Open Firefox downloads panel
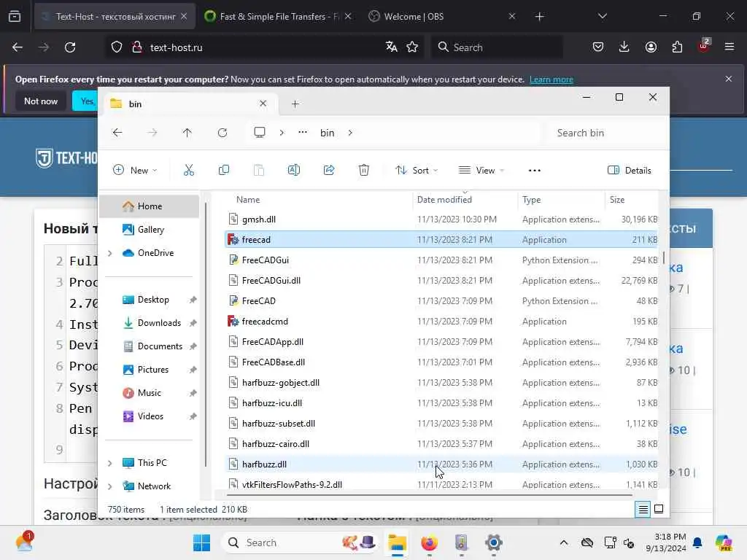The width and height of the screenshot is (747, 560). [x=624, y=47]
